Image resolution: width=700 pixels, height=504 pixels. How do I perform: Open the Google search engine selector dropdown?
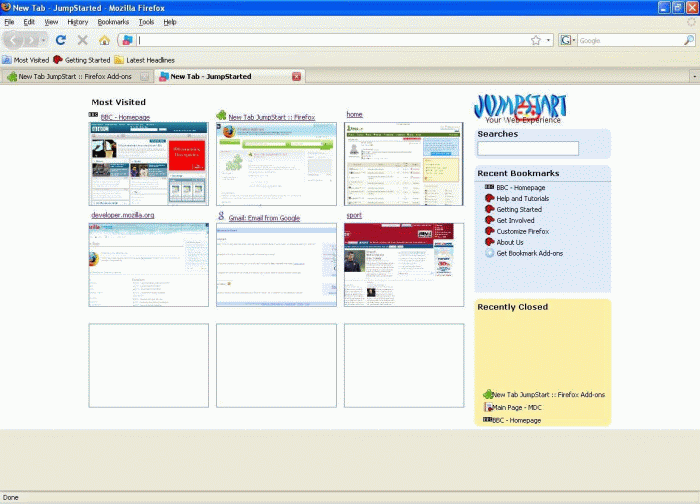pyautogui.click(x=567, y=40)
